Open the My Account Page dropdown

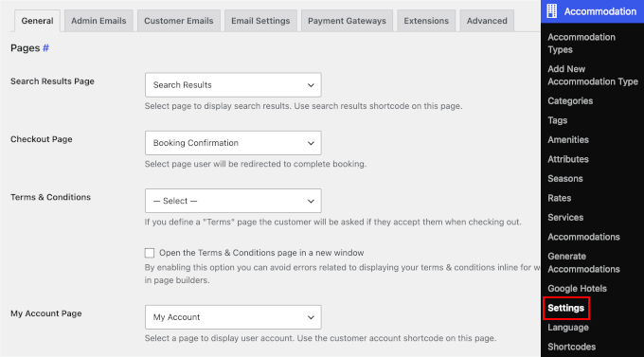coord(233,317)
